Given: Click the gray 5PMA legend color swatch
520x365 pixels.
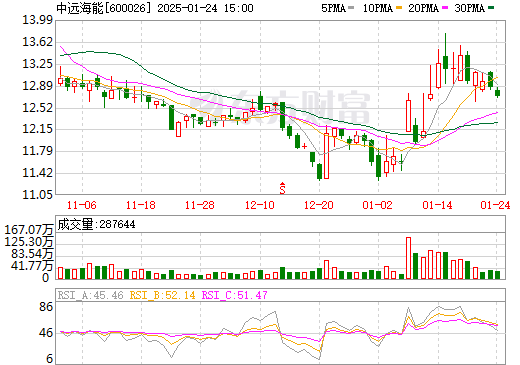Looking at the screenshot, I should pyautogui.click(x=351, y=8).
